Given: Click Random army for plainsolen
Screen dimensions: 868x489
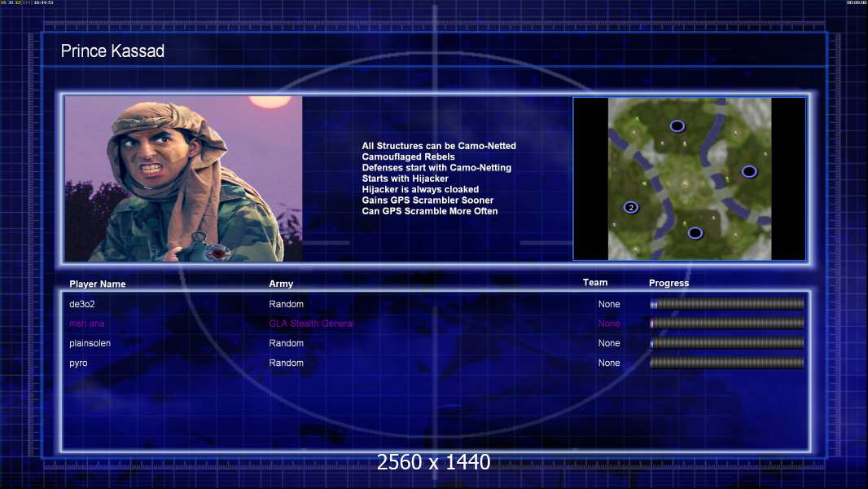Looking at the screenshot, I should [286, 343].
